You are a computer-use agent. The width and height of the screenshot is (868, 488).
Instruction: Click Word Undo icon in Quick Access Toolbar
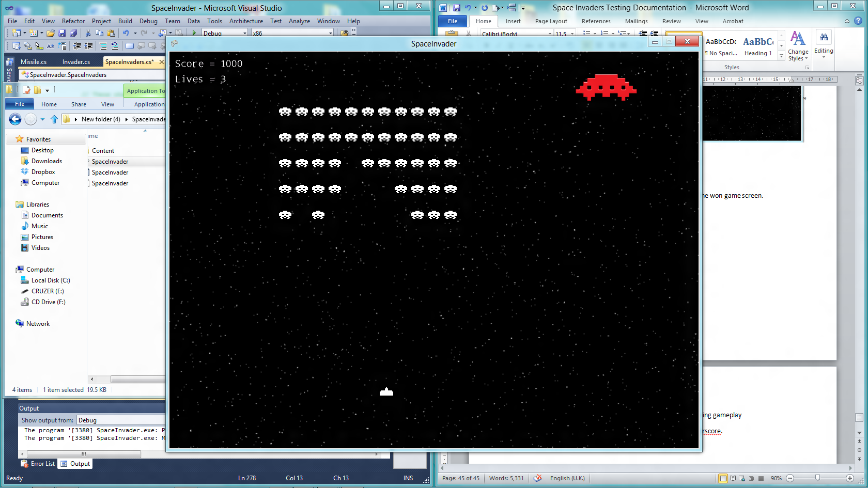point(468,8)
